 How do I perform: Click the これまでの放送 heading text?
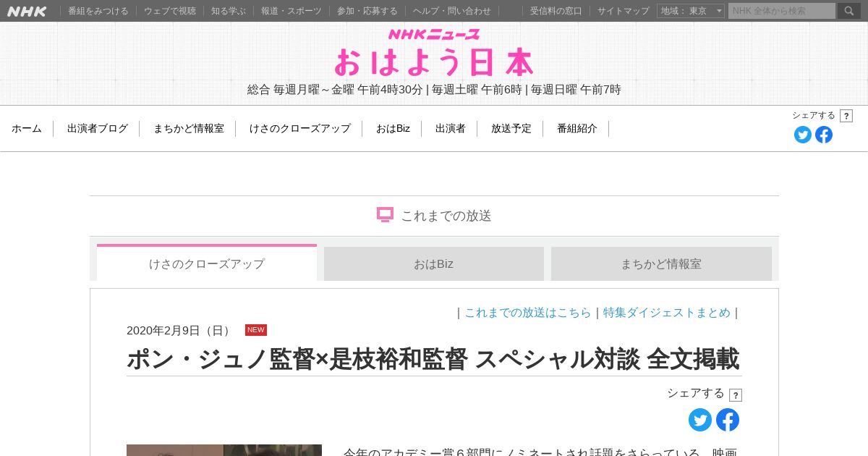pyautogui.click(x=446, y=216)
